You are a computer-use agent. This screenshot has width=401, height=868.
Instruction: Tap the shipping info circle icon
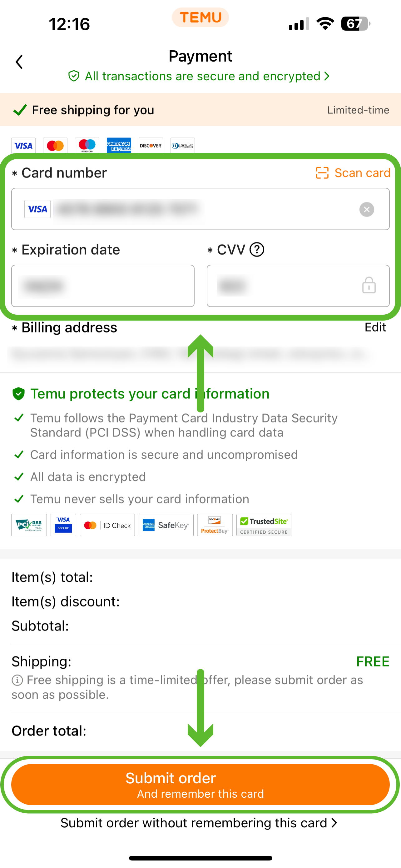click(17, 680)
